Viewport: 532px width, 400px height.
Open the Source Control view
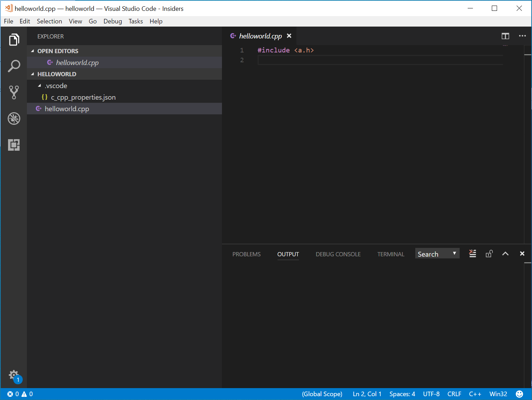(14, 92)
